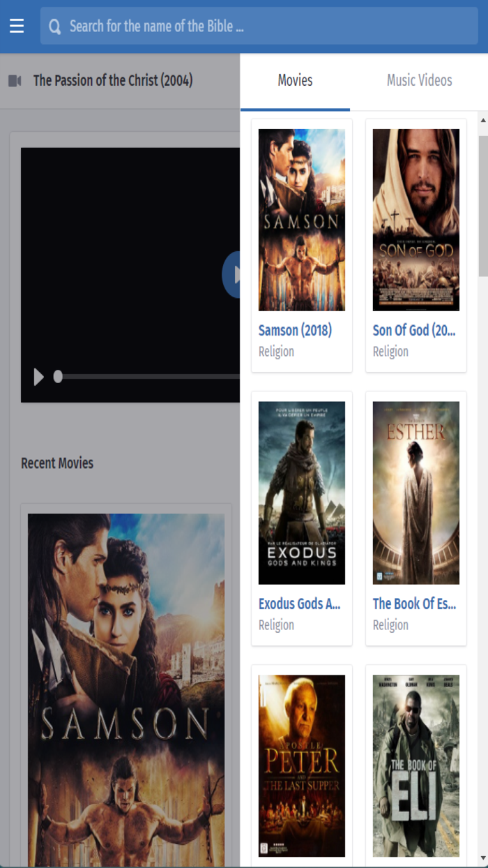Open the Son of God poster thumbnail
The width and height of the screenshot is (488, 868).
416,220
